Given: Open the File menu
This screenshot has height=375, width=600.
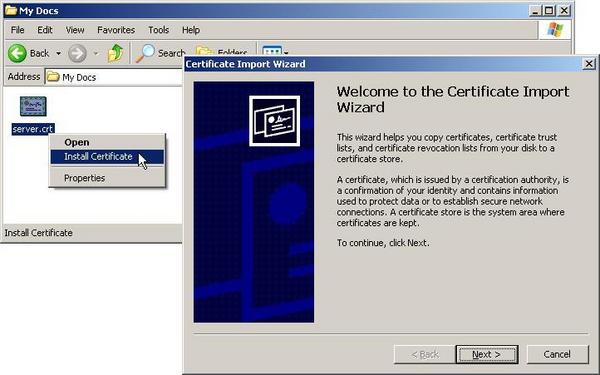Looking at the screenshot, I should [x=18, y=30].
